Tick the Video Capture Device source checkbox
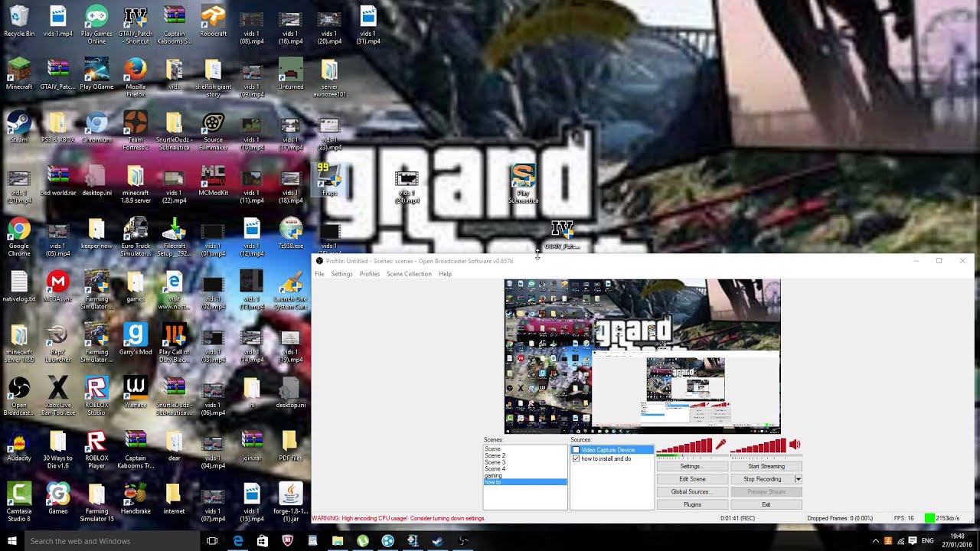This screenshot has width=980, height=551. pos(576,450)
